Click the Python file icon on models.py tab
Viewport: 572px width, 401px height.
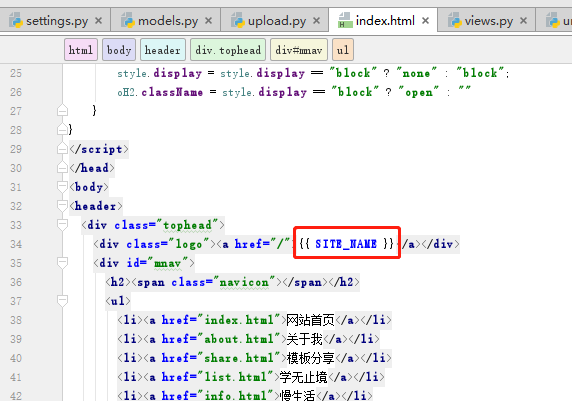click(x=128, y=20)
